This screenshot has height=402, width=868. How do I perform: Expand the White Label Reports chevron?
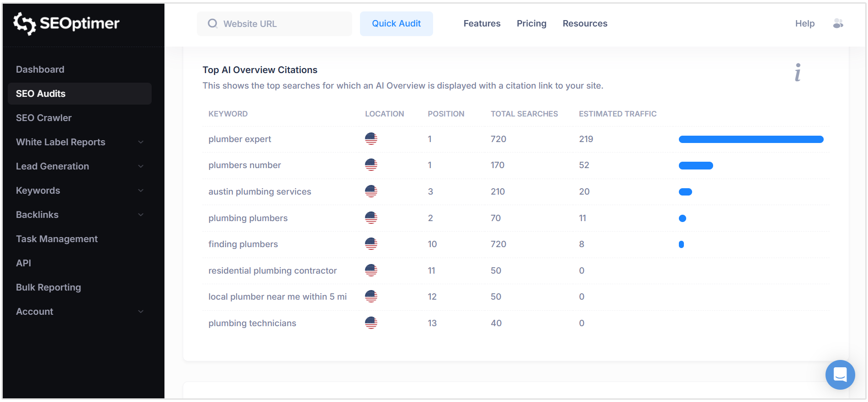(141, 142)
